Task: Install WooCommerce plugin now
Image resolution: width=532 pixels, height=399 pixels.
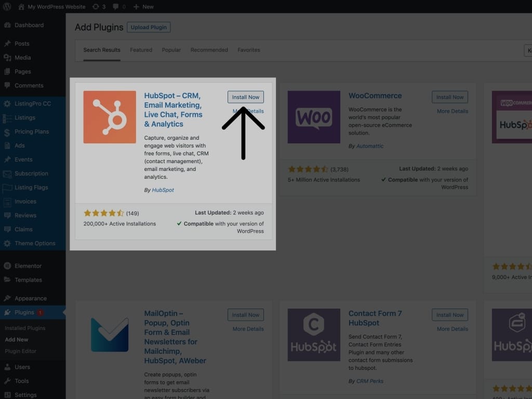Action: coord(450,97)
